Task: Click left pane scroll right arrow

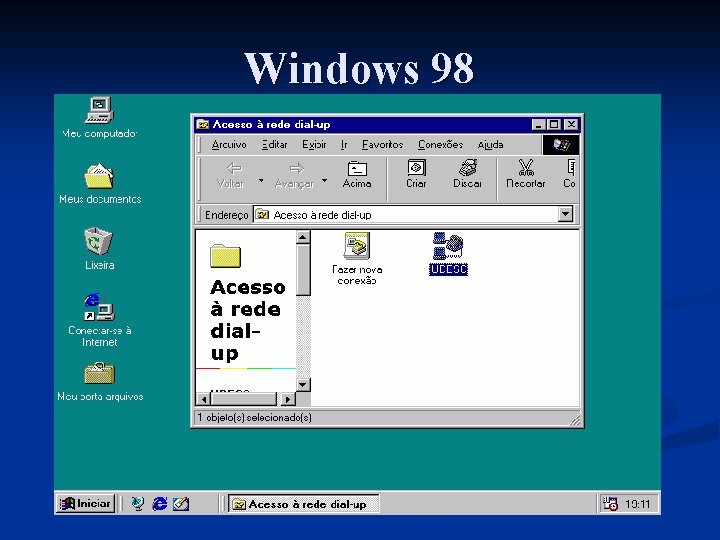Action: (x=288, y=399)
